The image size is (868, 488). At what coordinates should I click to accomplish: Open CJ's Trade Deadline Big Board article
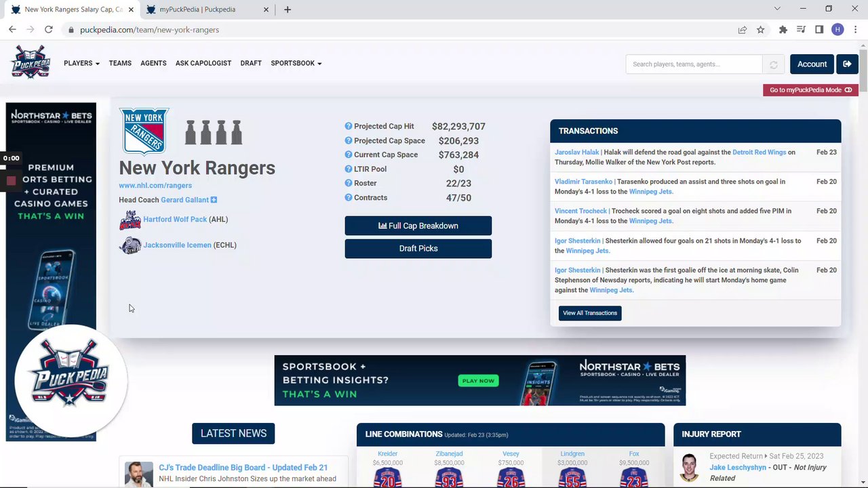click(x=243, y=468)
